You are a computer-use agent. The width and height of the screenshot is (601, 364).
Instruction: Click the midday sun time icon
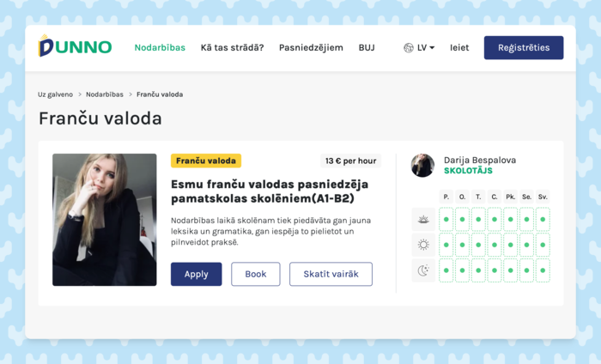click(423, 245)
